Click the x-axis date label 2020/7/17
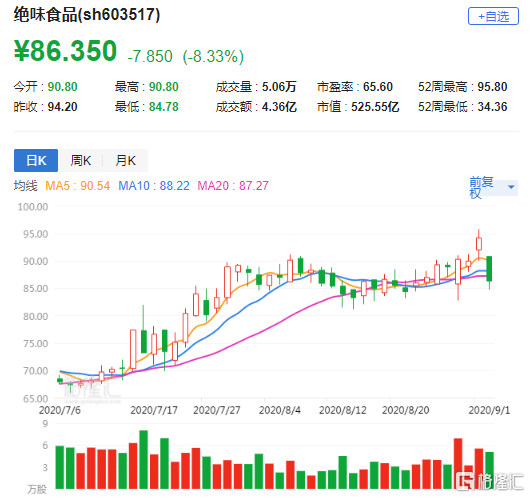The image size is (530, 498). (154, 410)
